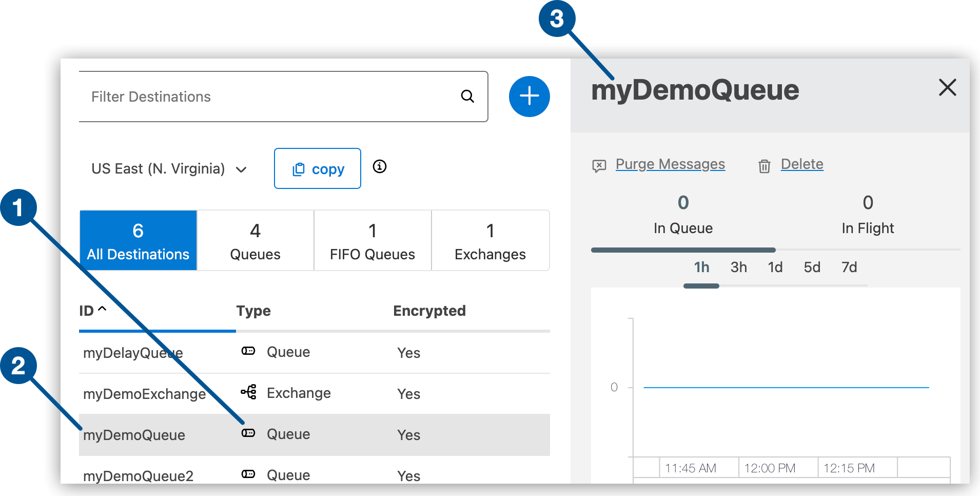Click the Purge Messages link
Viewport: 980px width, 496px height.
tap(670, 164)
